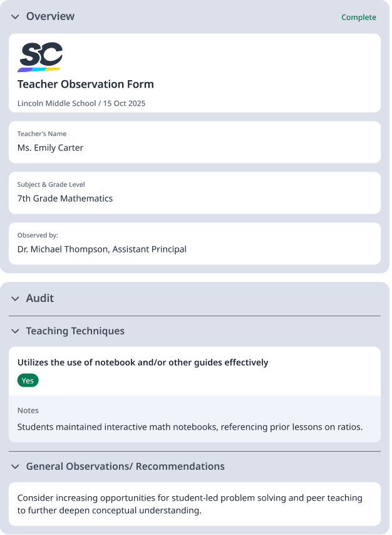Click the Subject & Grade Level field

coord(194,192)
